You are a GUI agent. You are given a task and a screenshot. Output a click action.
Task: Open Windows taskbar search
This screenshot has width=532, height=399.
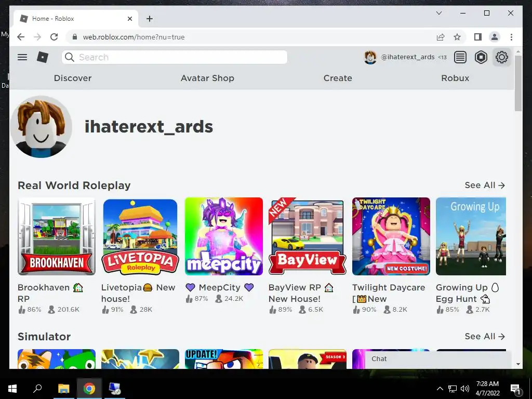point(37,388)
